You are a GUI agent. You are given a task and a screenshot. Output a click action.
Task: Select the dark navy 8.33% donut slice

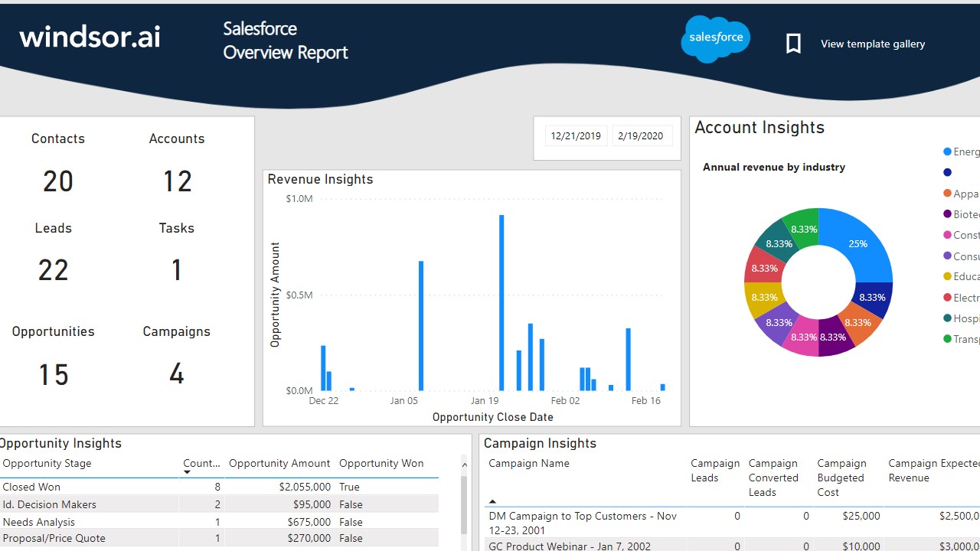click(872, 298)
